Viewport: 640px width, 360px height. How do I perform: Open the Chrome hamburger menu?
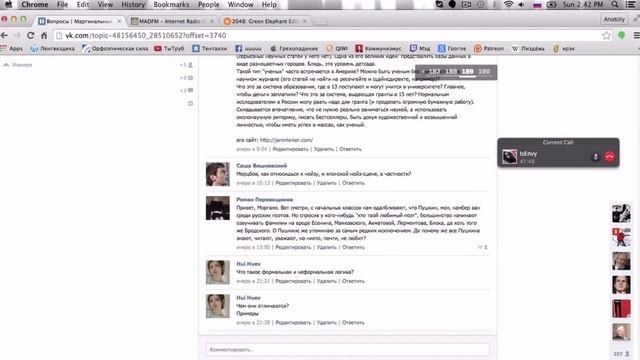point(636,36)
